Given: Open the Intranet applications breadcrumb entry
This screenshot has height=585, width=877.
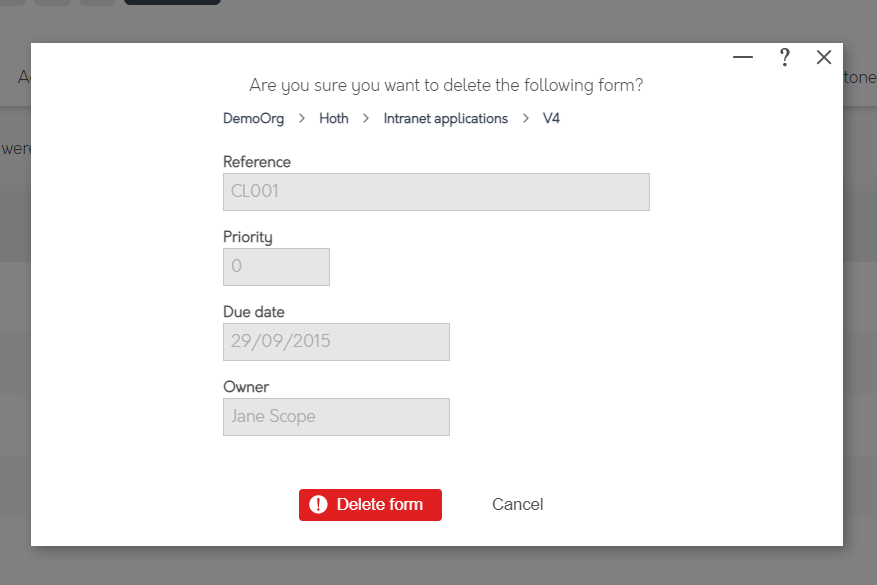Looking at the screenshot, I should point(444,118).
